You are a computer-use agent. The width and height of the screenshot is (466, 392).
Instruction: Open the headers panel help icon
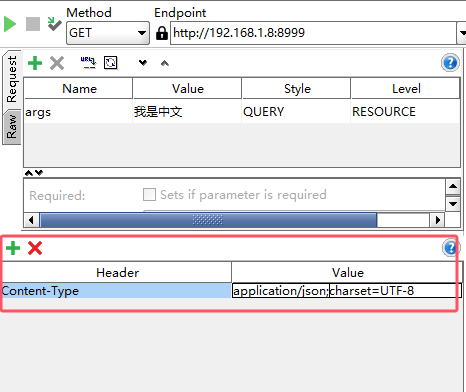451,248
